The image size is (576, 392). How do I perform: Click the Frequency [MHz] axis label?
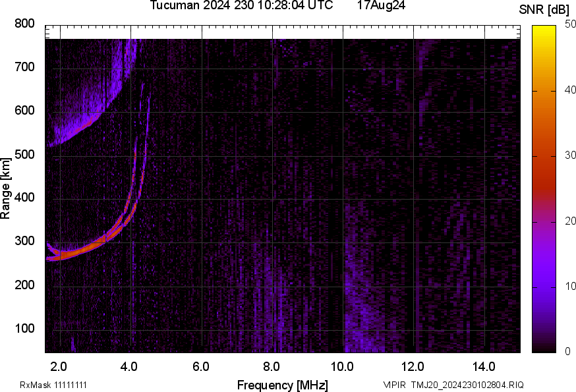[x=282, y=385]
